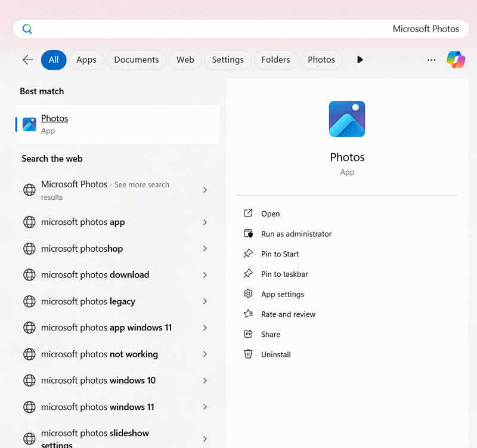This screenshot has width=477, height=448.
Task: Switch to the Settings filter tab
Action: 228,60
